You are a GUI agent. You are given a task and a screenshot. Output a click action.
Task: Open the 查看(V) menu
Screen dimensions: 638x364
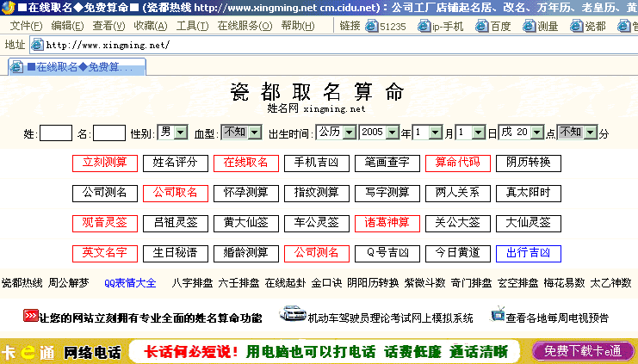[x=108, y=26]
